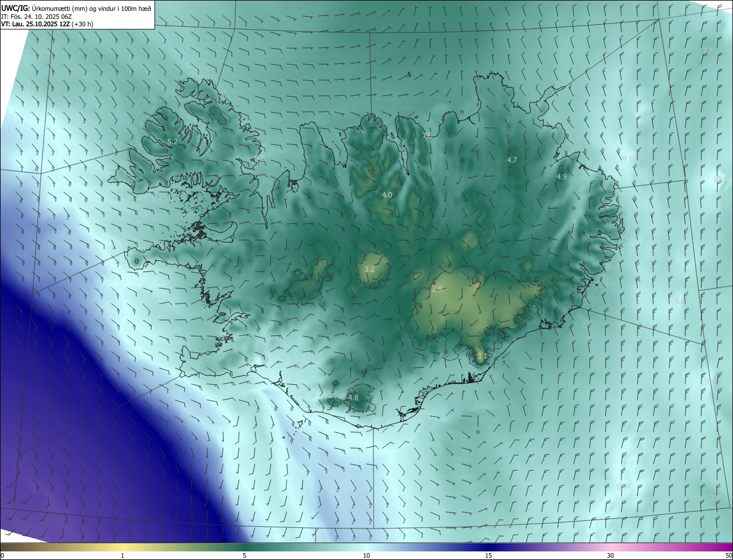Click the 4.7 value in northeast Iceland

512,160
